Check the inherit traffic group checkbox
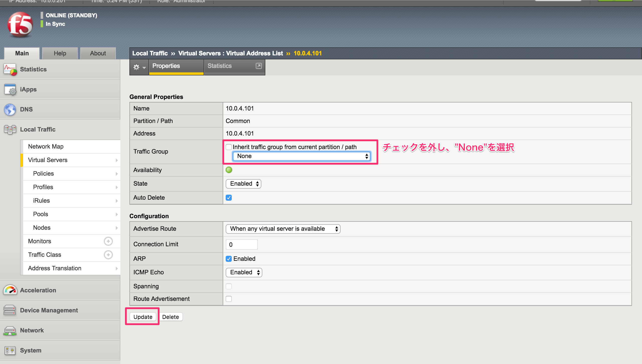Viewport: 642px width, 364px height. 228,147
